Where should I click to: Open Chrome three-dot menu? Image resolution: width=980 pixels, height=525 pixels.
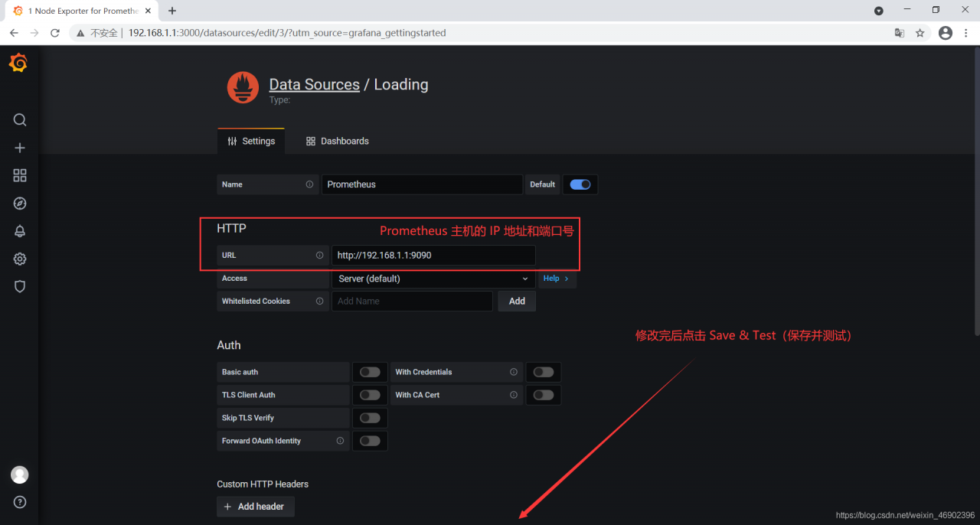point(967,33)
